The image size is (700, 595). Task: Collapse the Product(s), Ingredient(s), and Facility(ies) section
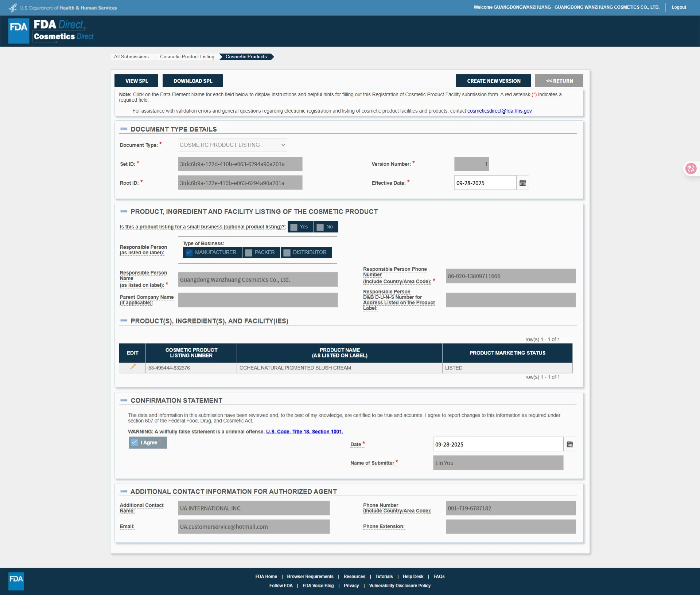pos(124,321)
